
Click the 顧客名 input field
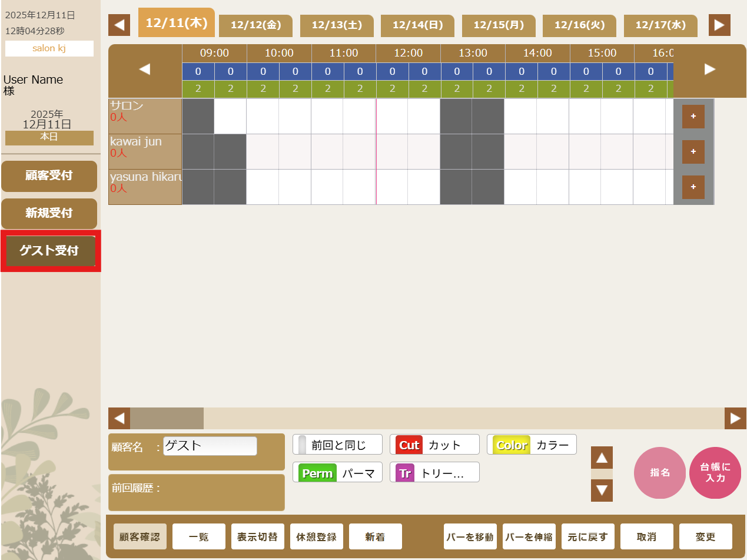210,446
